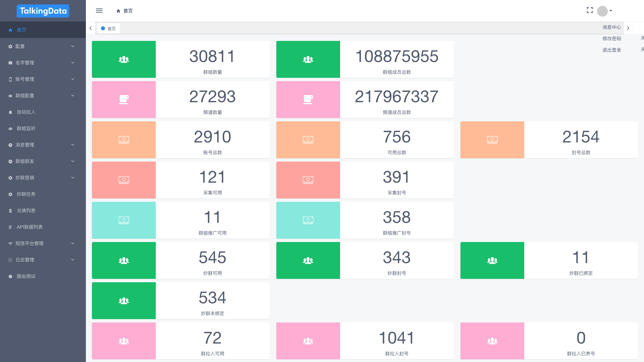Click the teal money icon for 群组推广可用
644x362 pixels.
[x=124, y=220]
